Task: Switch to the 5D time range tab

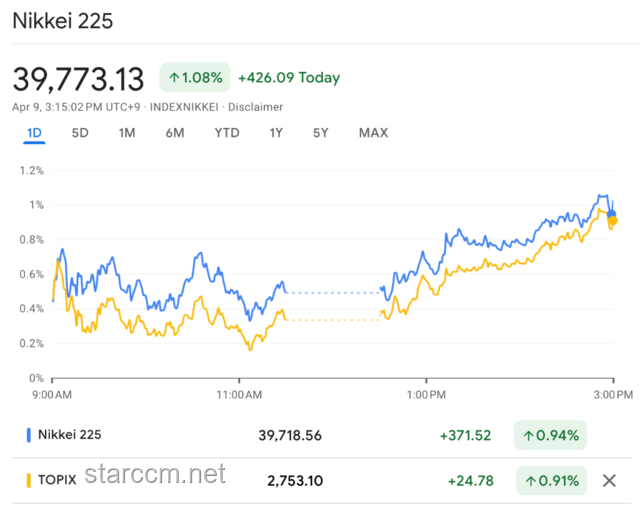Action: click(80, 133)
